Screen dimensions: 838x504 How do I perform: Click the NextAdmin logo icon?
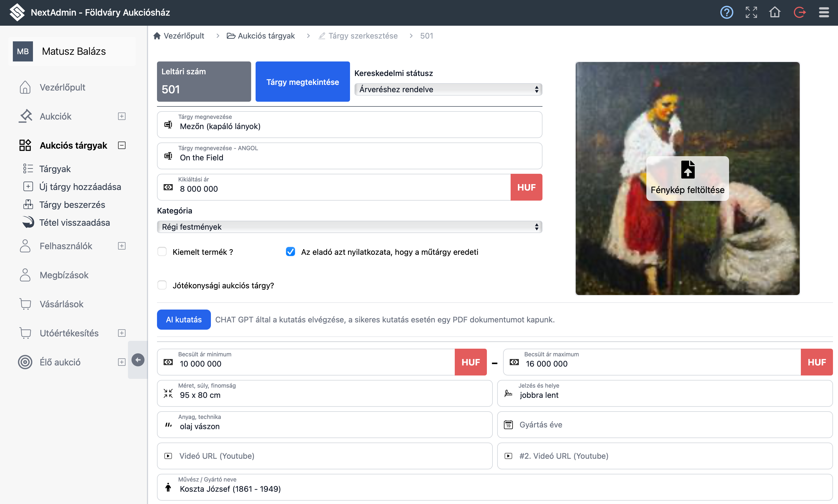[x=17, y=13]
